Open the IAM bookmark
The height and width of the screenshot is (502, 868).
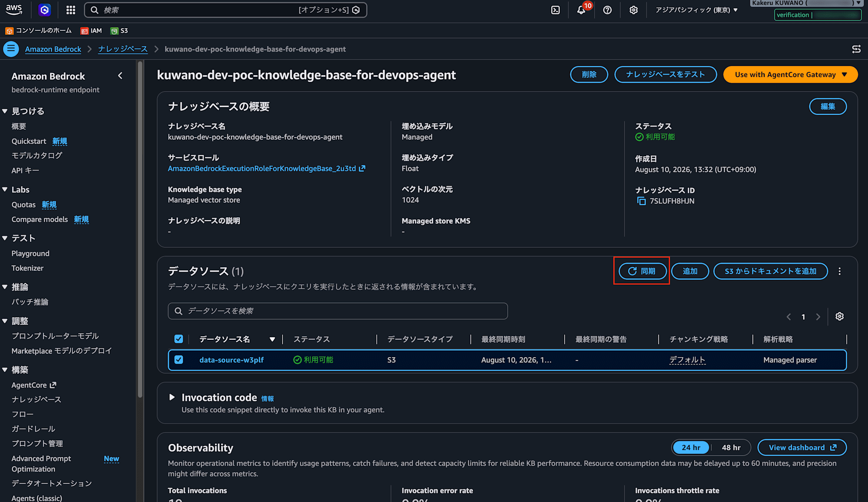91,30
